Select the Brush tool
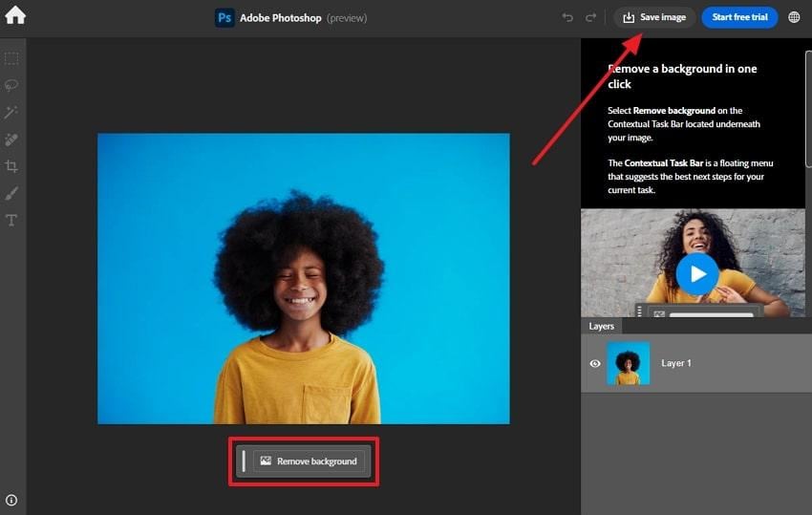Screen dimensions: 812x515 [x=11, y=193]
